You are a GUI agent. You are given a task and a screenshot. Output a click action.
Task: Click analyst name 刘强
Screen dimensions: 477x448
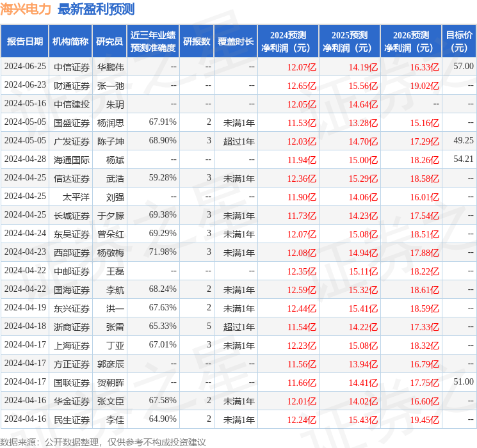tap(115, 197)
